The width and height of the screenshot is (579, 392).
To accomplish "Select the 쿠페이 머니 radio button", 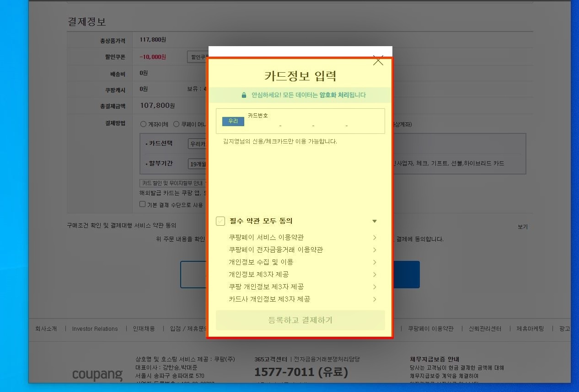I will pos(176,124).
